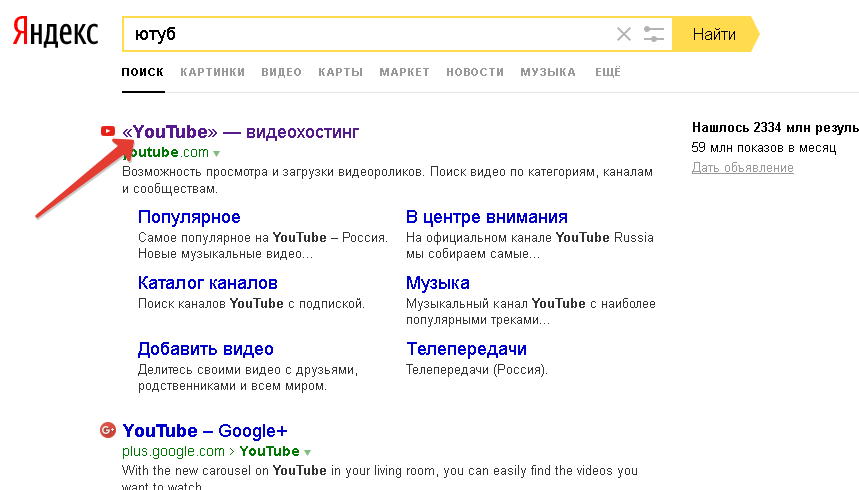
Task: Switch to the Картинки tab
Action: pos(212,72)
